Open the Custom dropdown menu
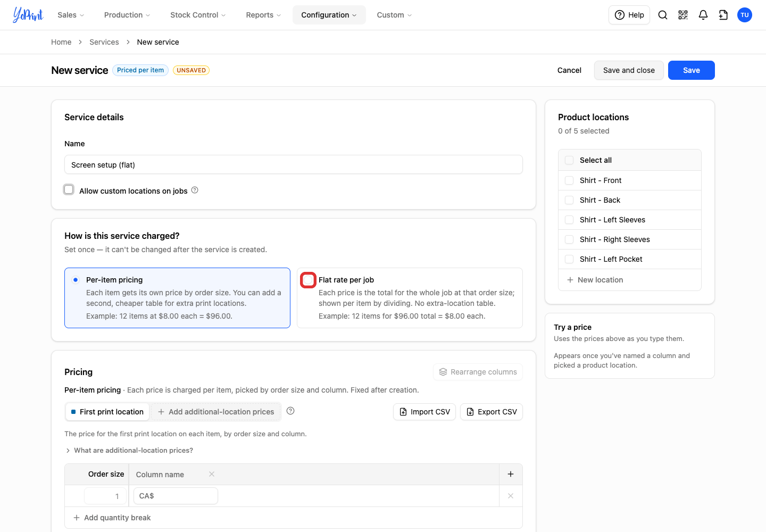The width and height of the screenshot is (766, 532). (394, 15)
